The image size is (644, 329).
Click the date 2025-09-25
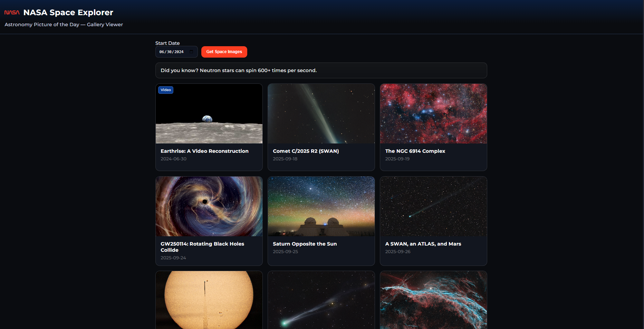pos(285,252)
